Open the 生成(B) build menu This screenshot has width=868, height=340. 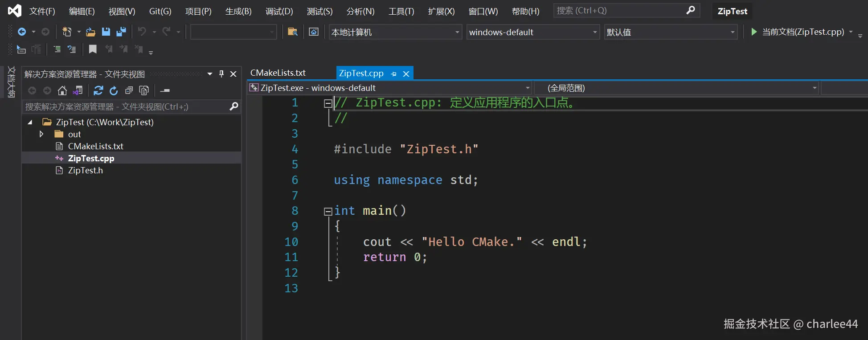pos(238,11)
